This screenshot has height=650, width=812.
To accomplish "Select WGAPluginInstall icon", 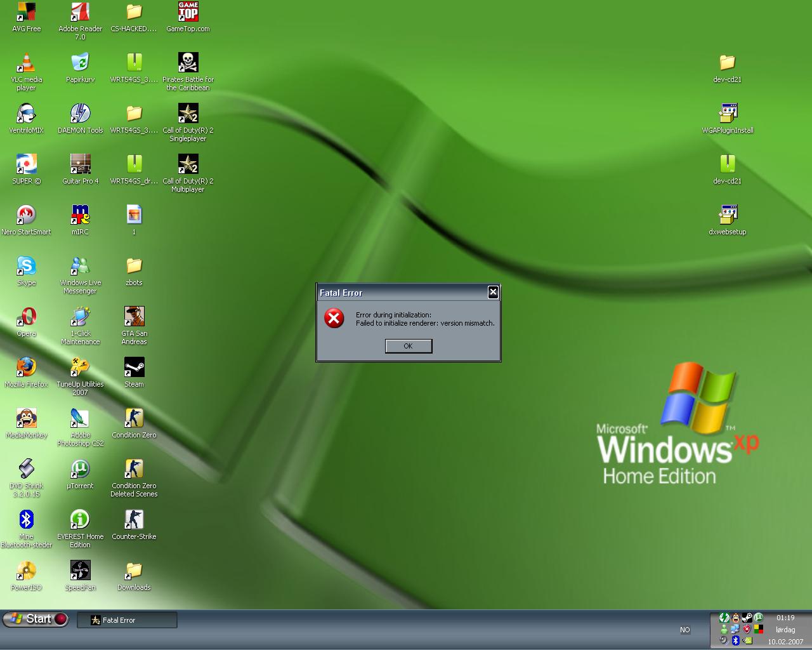I will [x=728, y=119].
